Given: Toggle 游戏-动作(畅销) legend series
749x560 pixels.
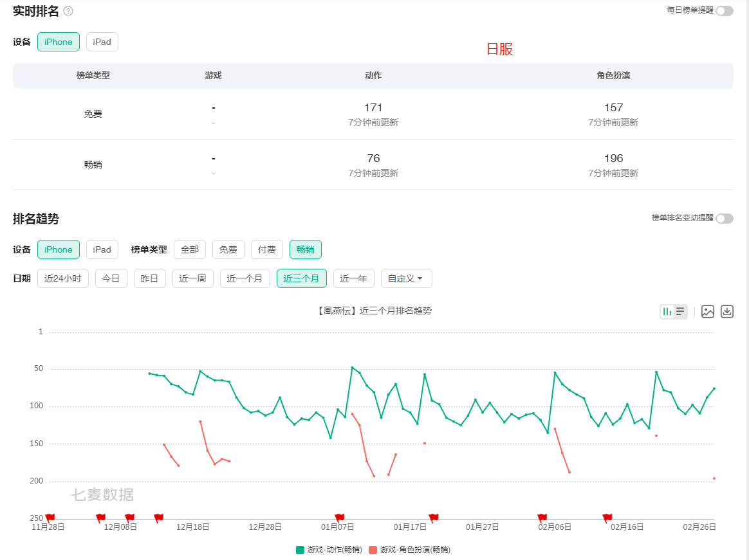Looking at the screenshot, I should 329,550.
